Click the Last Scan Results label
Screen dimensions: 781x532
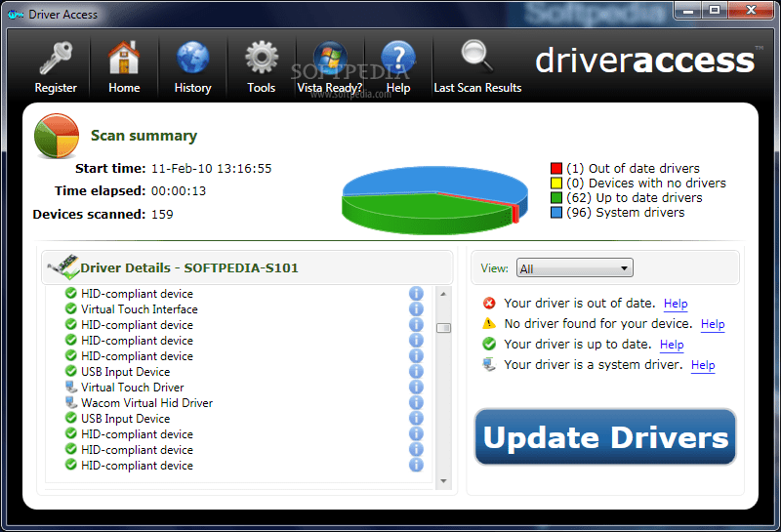tap(477, 88)
